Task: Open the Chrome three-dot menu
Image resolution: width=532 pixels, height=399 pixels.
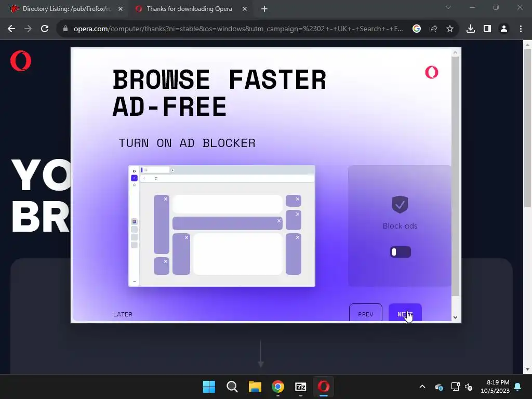Action: coord(521,29)
